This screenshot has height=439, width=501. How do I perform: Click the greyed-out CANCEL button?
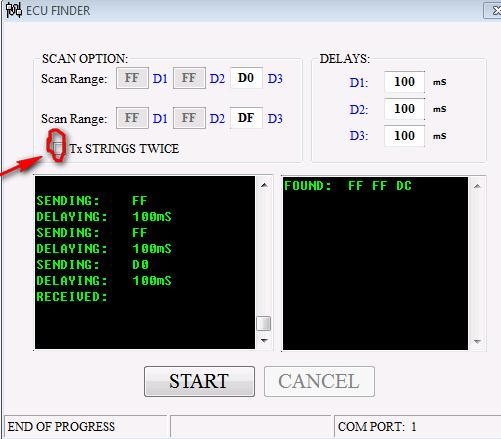tap(319, 381)
